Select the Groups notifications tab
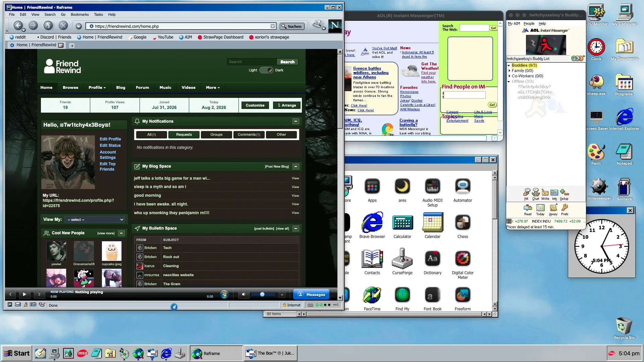Screen dimensions: 644x362 (x=216, y=134)
